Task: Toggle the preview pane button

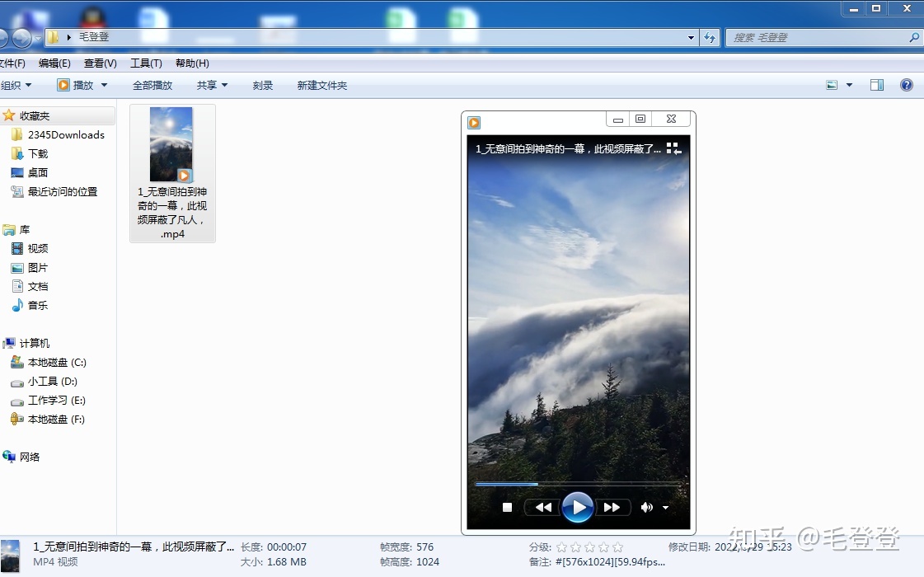Action: pyautogui.click(x=877, y=85)
